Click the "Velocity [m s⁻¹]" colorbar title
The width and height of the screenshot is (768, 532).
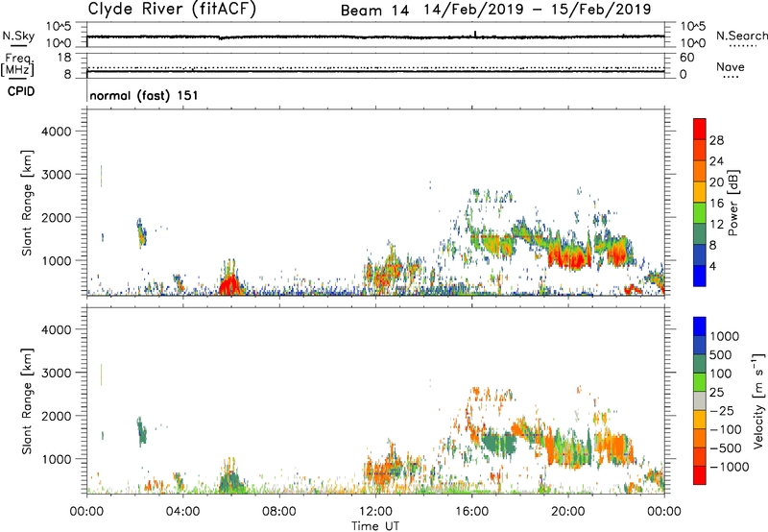point(758,400)
